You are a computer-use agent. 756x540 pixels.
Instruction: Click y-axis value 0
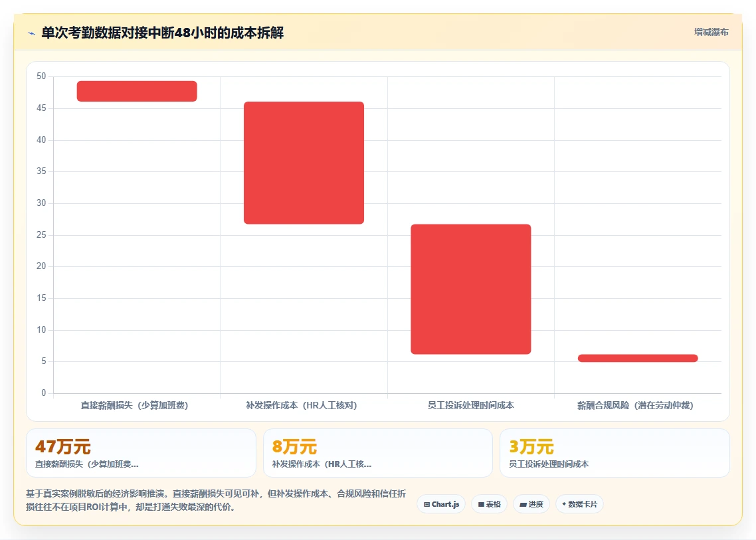[x=44, y=393]
